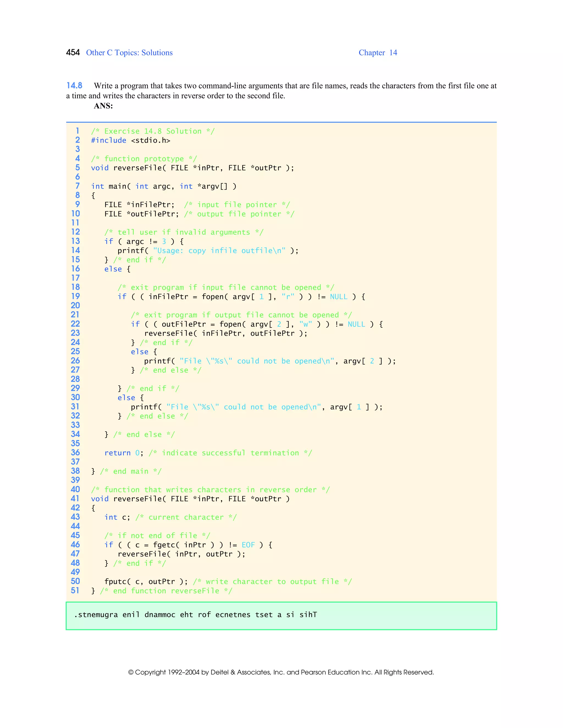Click reverseFile definition on line 41

(x=191, y=499)
